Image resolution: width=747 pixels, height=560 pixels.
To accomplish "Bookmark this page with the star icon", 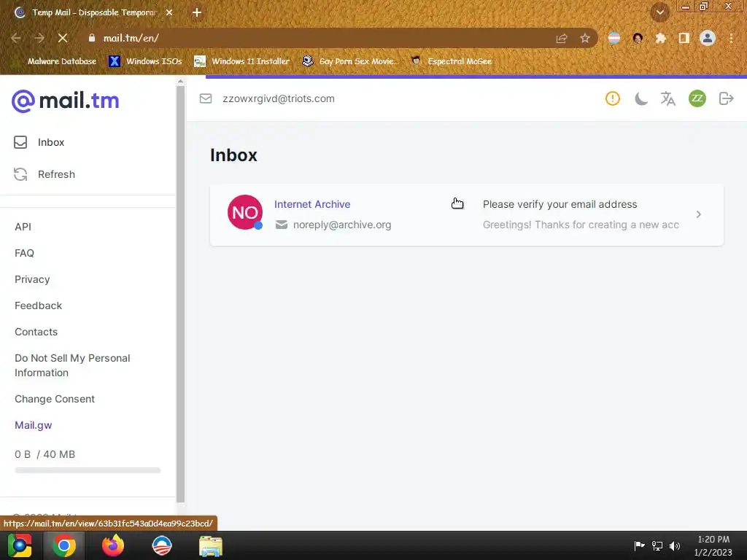I will coord(585,39).
